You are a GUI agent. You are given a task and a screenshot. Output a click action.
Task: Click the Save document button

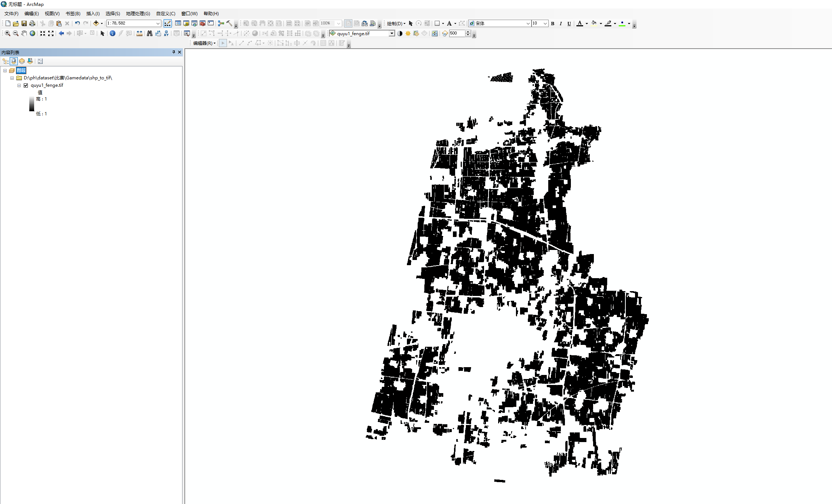click(x=24, y=23)
